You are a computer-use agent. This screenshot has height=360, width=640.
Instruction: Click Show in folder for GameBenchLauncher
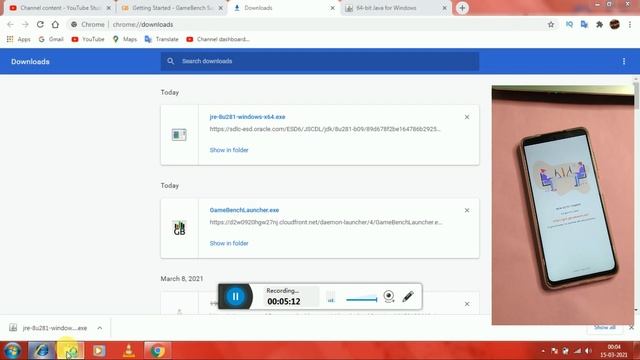click(229, 243)
